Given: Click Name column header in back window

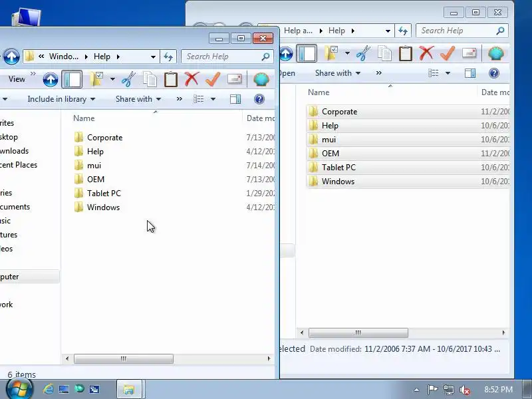Looking at the screenshot, I should [319, 92].
